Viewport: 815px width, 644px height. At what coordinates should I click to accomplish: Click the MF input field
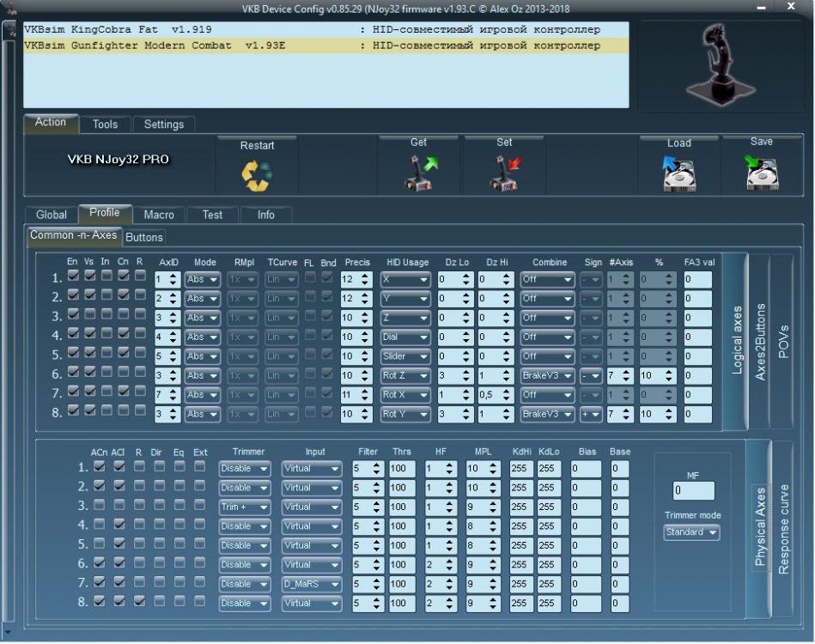[x=693, y=490]
